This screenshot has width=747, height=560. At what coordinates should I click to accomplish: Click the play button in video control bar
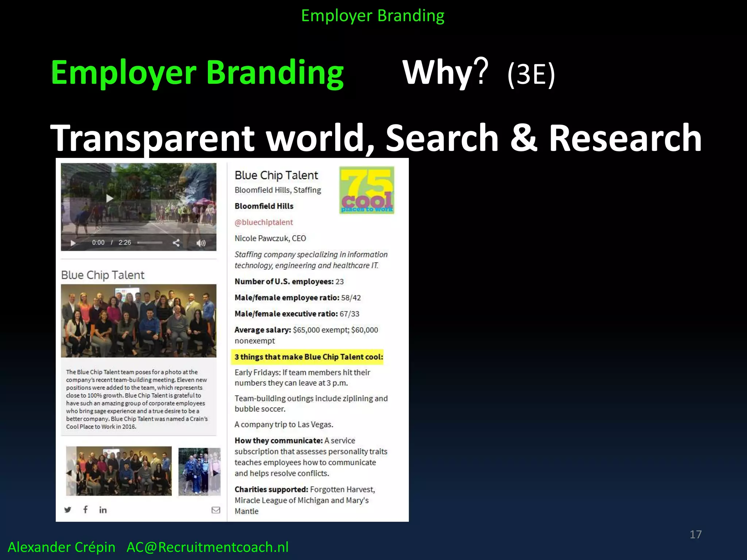click(x=73, y=243)
